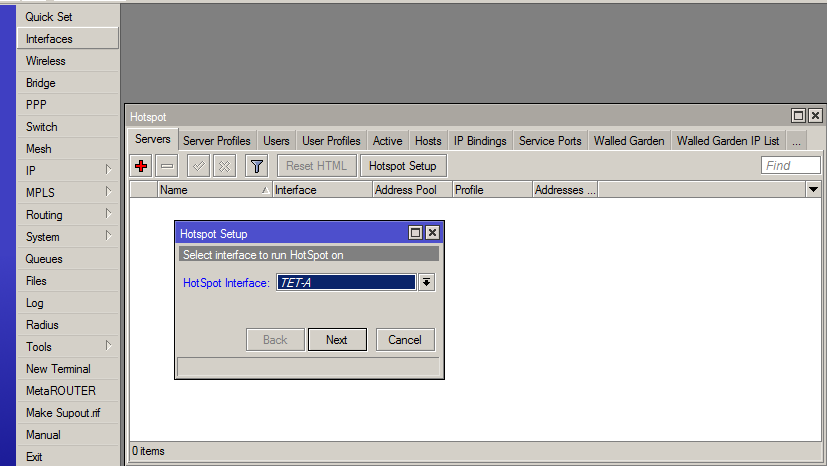This screenshot has width=827, height=466.
Task: Open the filter funnel in Hotspot toolbar
Action: click(257, 166)
